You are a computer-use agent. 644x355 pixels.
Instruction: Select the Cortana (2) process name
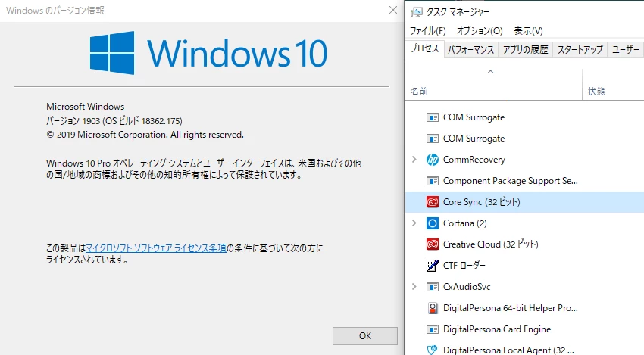[x=464, y=223]
